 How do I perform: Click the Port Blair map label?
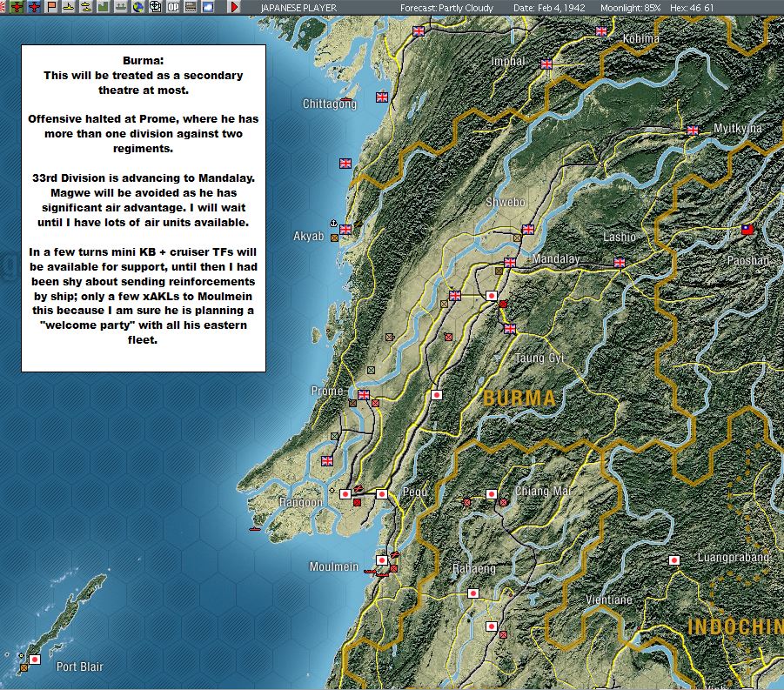click(x=79, y=667)
